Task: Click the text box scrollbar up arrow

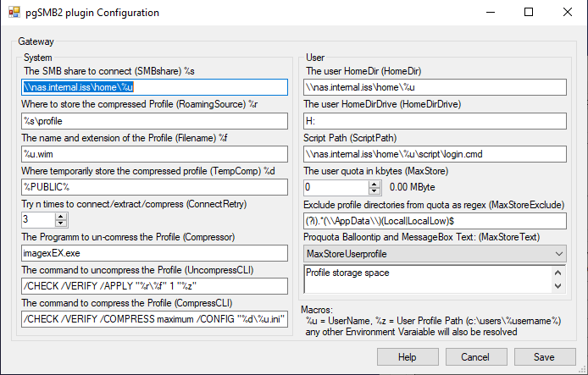Action: [558, 273]
